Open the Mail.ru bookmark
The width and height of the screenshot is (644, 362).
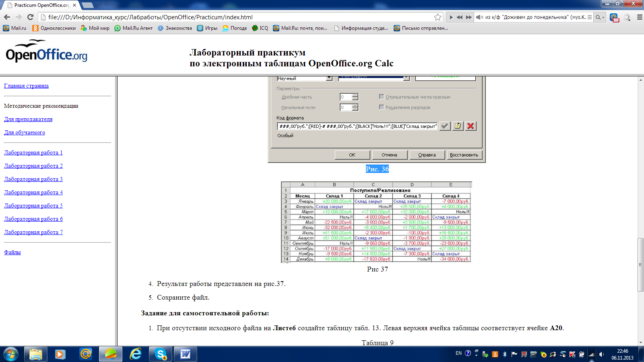click(x=14, y=28)
